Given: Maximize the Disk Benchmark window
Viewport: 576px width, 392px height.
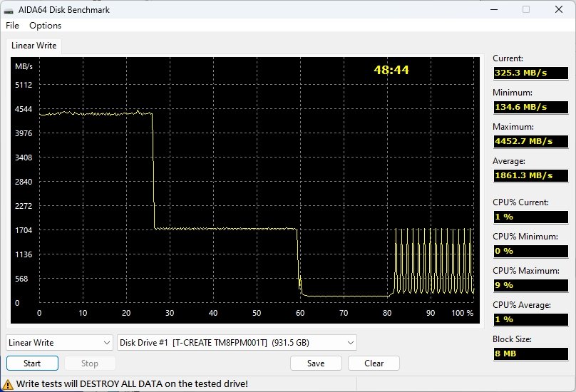Looking at the screenshot, I should [526, 9].
